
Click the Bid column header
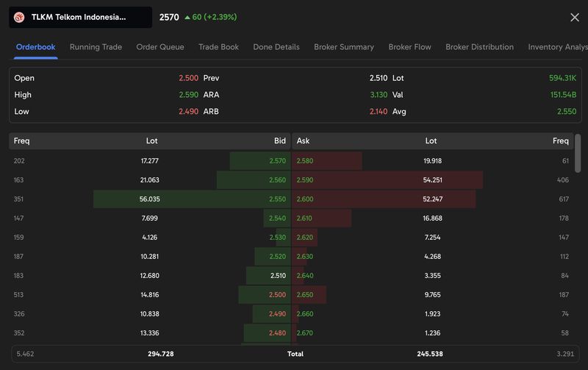tap(280, 140)
